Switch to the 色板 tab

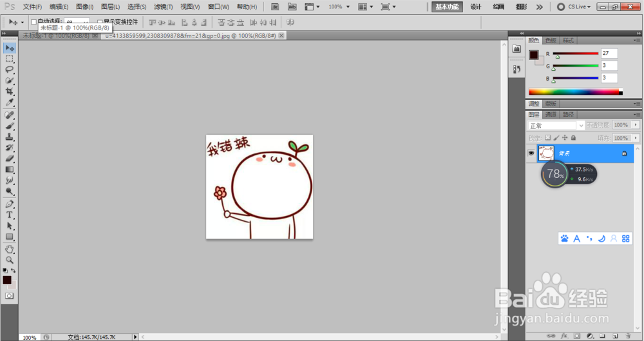[x=551, y=41]
